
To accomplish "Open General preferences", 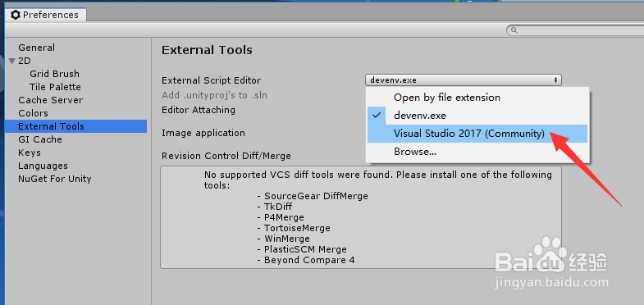I will (37, 48).
